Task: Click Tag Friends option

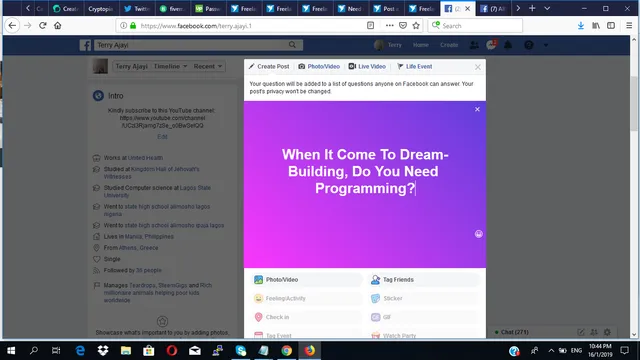Action: (424, 280)
